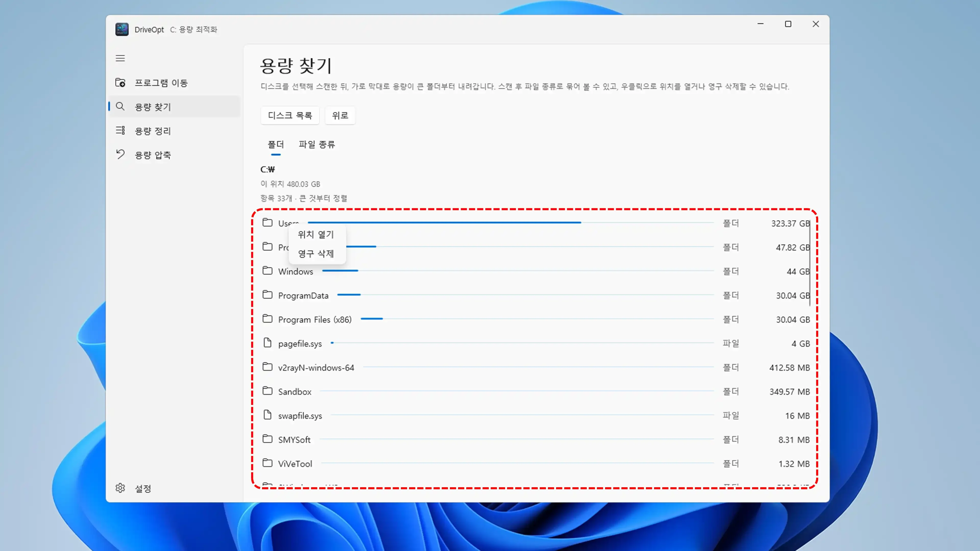Go to 용량 압축 page

tap(174, 155)
